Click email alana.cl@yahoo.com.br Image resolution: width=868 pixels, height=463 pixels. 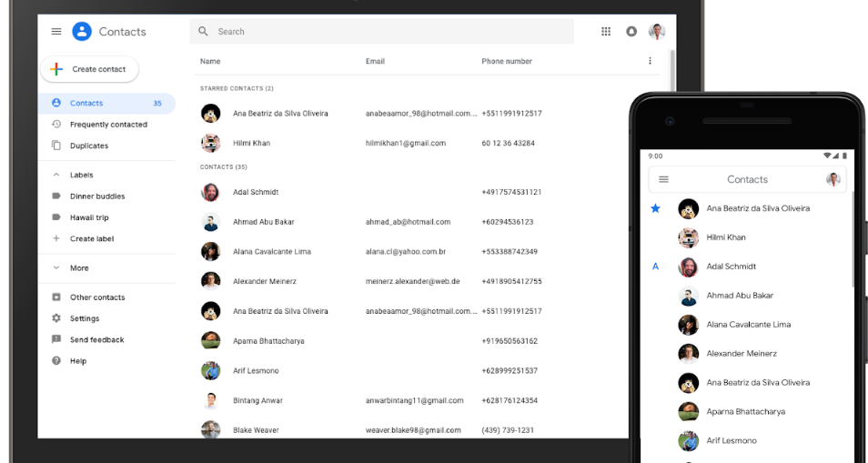[406, 252]
